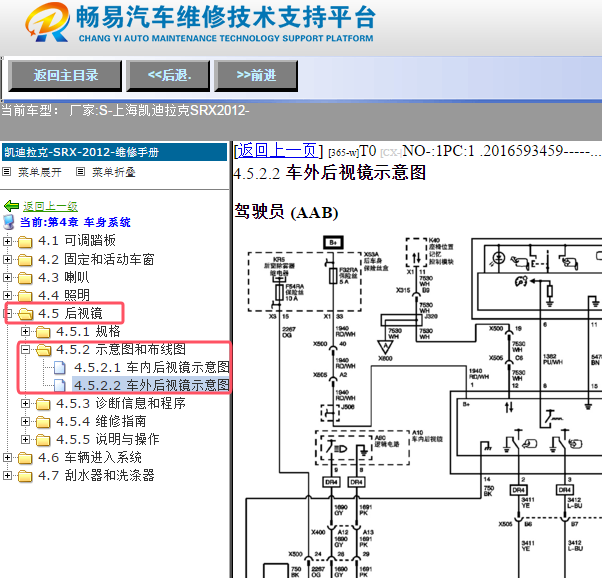Image resolution: width=602 pixels, height=578 pixels.
Task: Expand the 4.7 刮水器和洗涤器 node
Action: pos(7,475)
